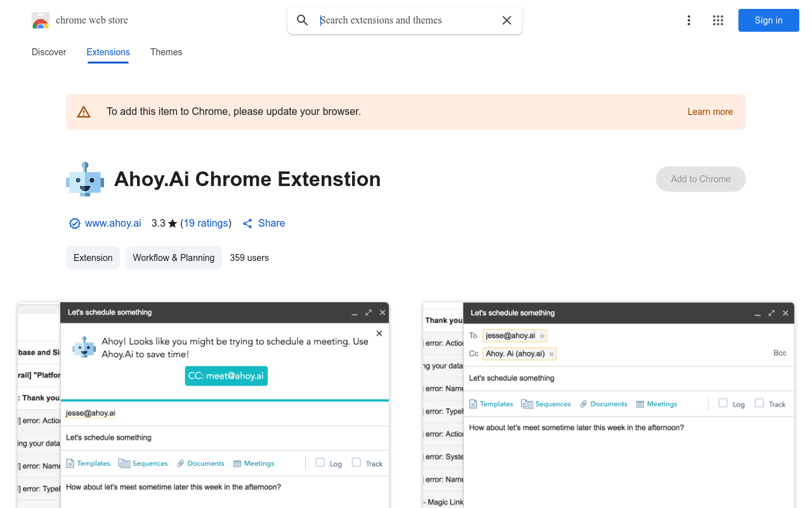The width and height of the screenshot is (812, 508).
Task: Click the rating star icon
Action: (x=173, y=224)
